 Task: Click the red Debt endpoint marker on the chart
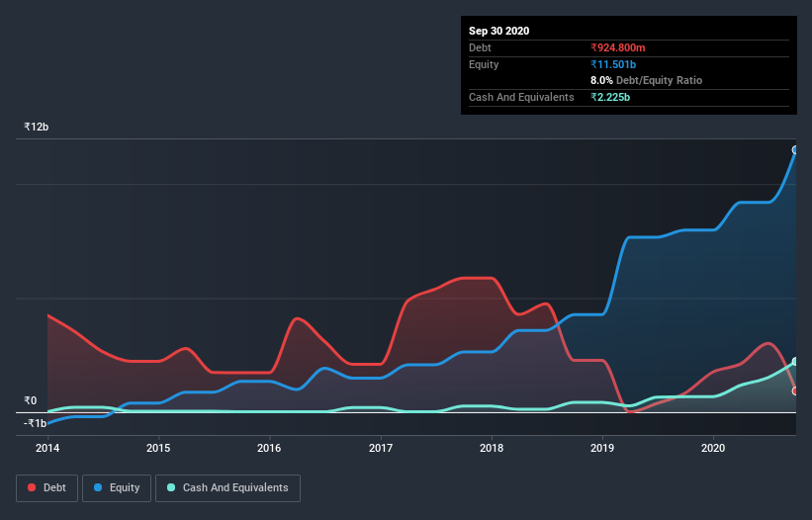coord(795,390)
